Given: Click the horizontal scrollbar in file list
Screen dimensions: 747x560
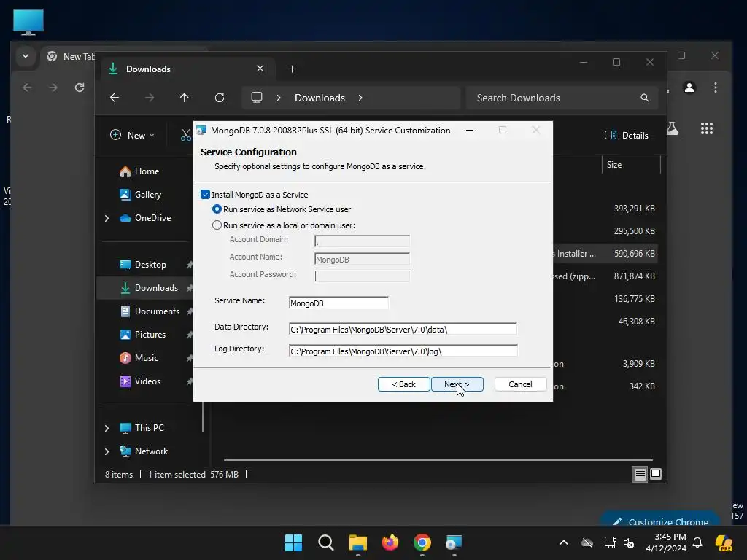Looking at the screenshot, I should (x=438, y=460).
